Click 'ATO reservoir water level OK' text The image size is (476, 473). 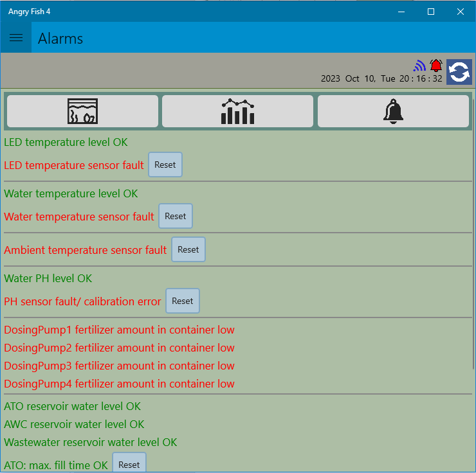coord(72,406)
